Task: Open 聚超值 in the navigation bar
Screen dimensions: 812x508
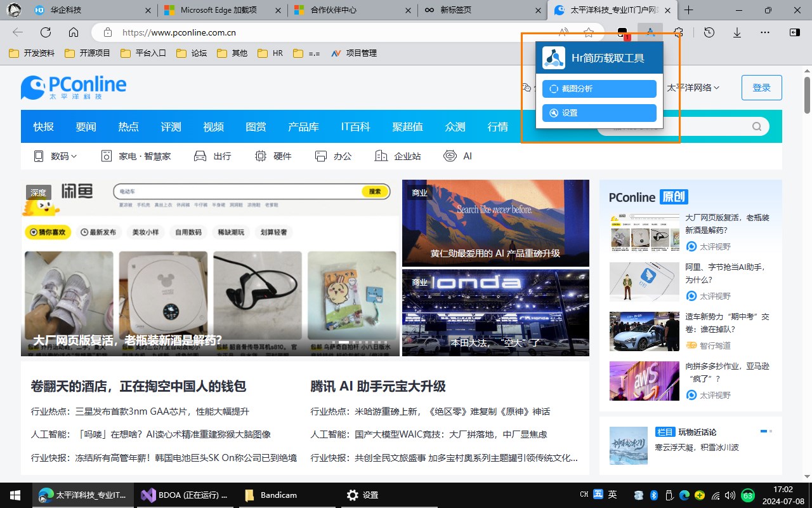Action: (x=407, y=127)
